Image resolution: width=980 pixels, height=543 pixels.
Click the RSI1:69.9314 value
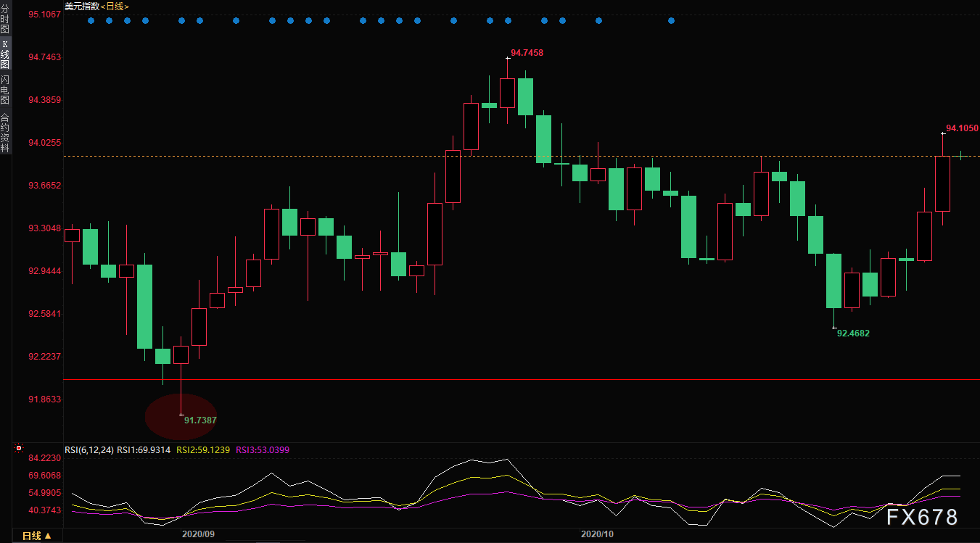[x=144, y=450]
